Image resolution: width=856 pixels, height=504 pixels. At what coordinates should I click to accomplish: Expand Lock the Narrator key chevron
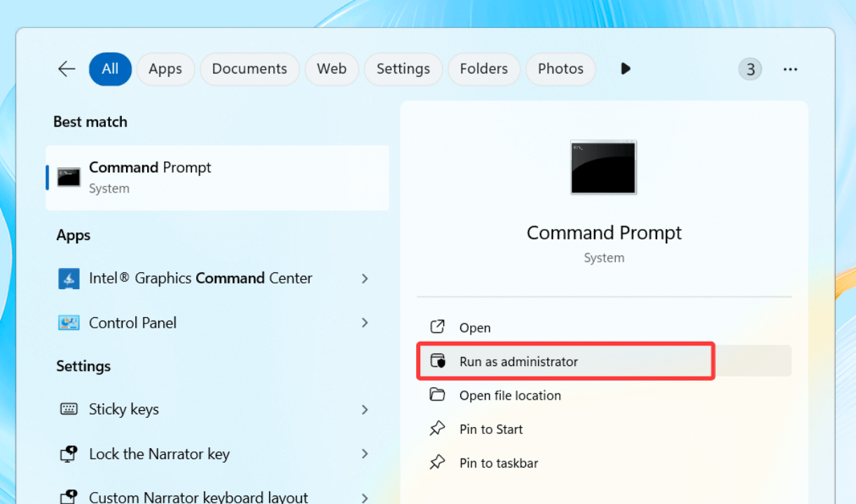(x=365, y=454)
